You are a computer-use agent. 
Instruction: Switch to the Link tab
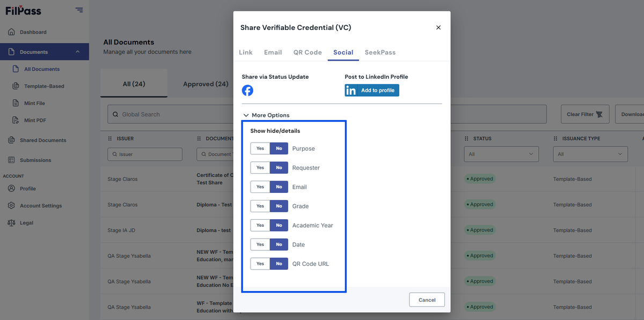246,53
